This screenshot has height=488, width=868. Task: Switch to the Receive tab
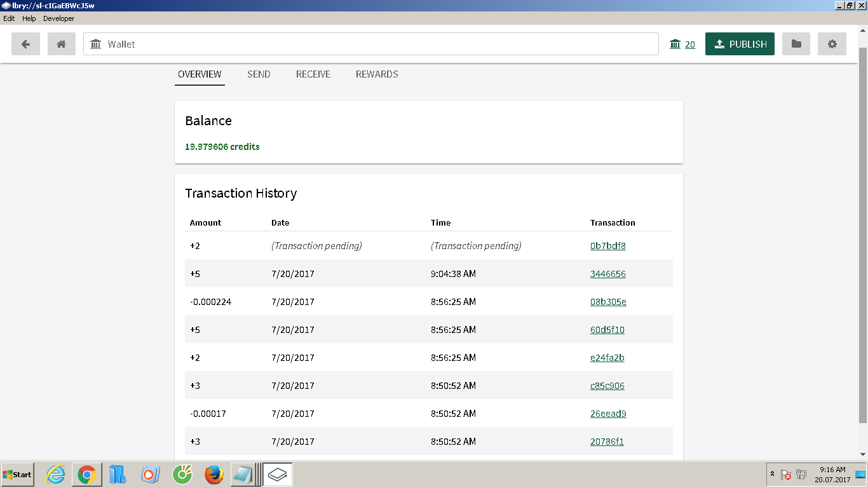pos(313,74)
